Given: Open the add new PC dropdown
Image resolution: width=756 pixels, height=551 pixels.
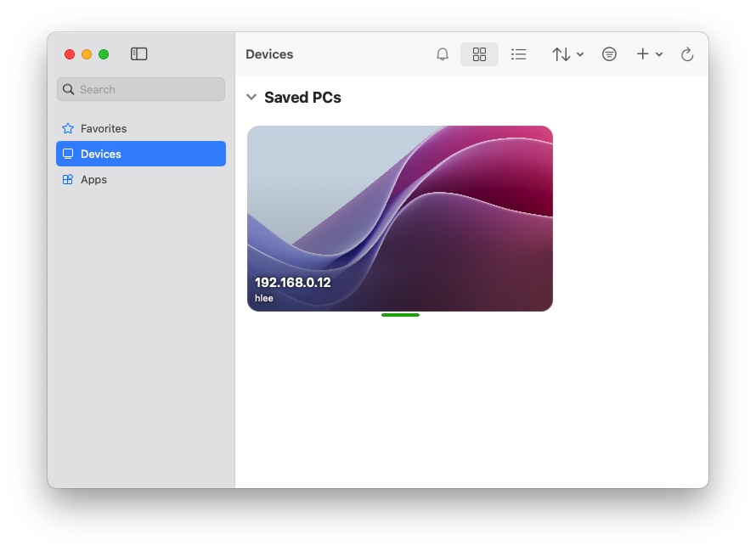Looking at the screenshot, I should (x=649, y=54).
